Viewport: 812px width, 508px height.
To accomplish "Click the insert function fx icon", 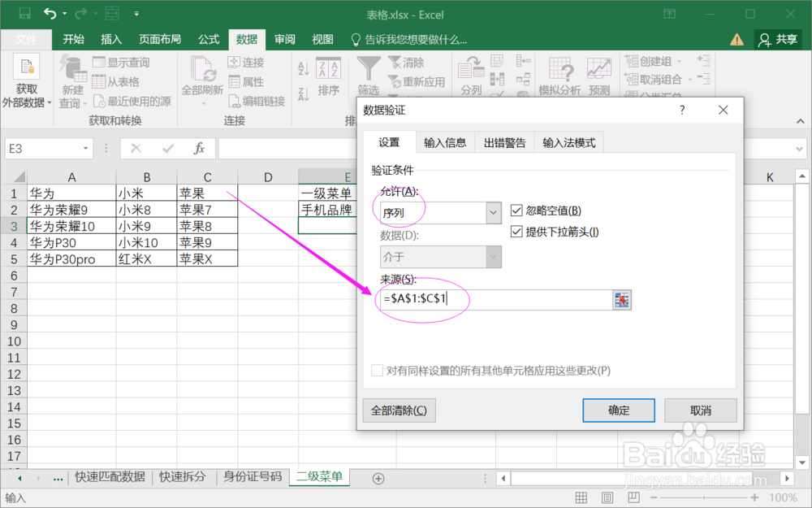I will pyautogui.click(x=199, y=149).
